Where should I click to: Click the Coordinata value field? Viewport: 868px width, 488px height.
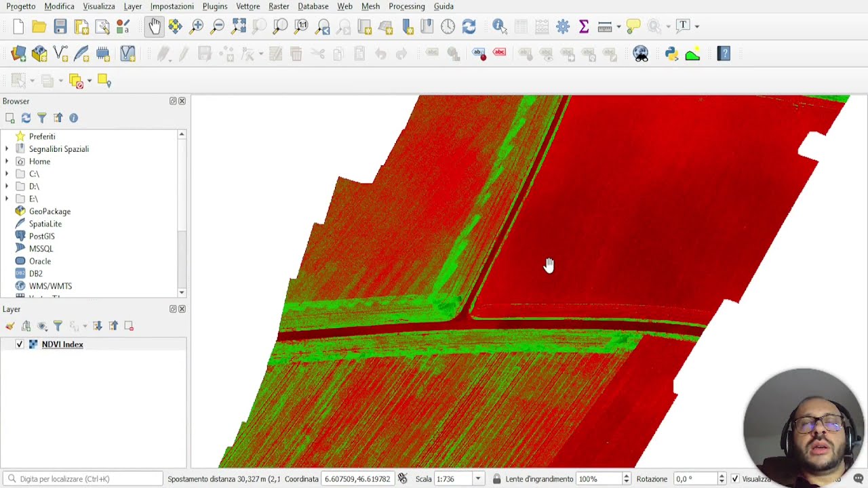358,479
